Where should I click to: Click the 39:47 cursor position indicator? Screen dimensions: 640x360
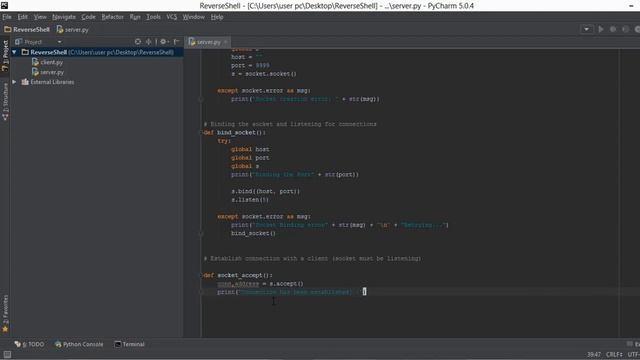click(594, 354)
